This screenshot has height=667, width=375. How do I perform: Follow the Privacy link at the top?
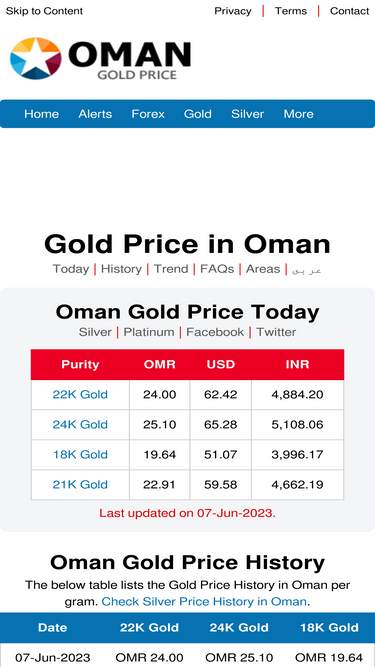pos(233,11)
